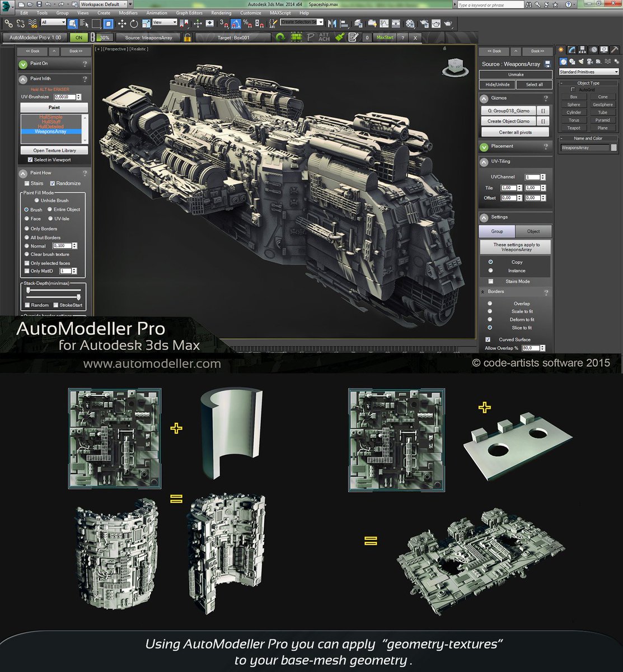623x672 pixels.
Task: Open the Hierarchy command panel tab
Action: (x=583, y=50)
